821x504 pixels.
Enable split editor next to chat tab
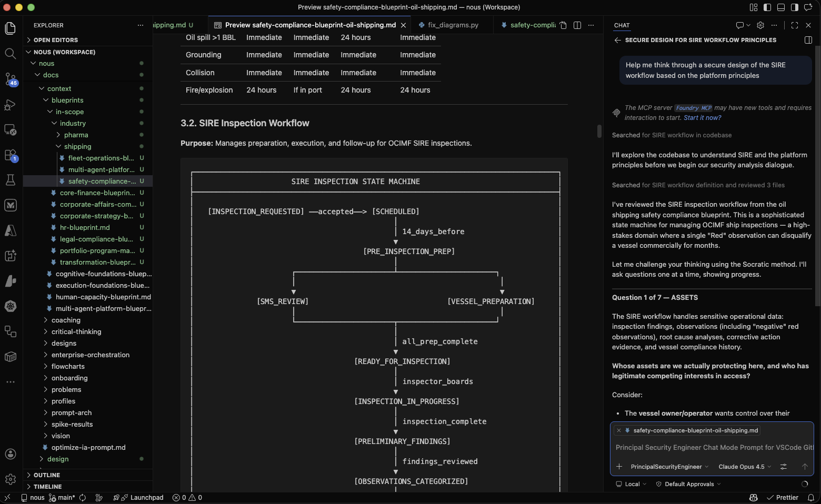point(577,25)
